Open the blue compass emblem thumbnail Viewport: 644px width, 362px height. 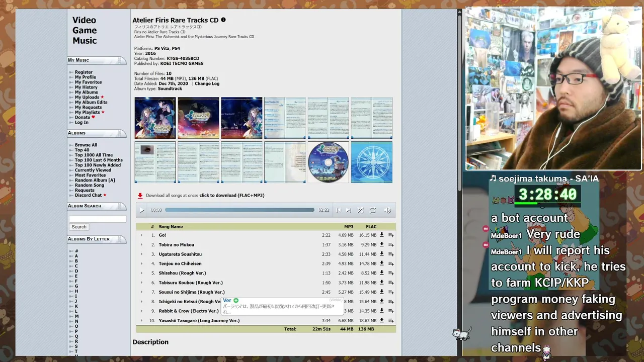click(371, 162)
